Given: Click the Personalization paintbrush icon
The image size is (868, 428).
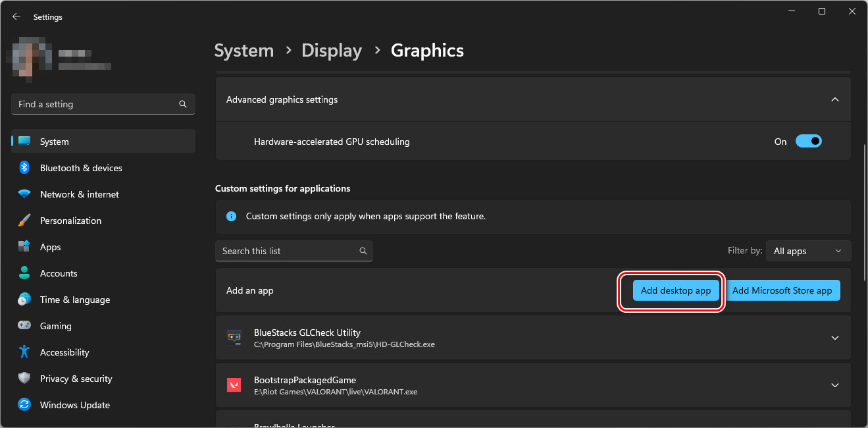Looking at the screenshot, I should [x=24, y=221].
